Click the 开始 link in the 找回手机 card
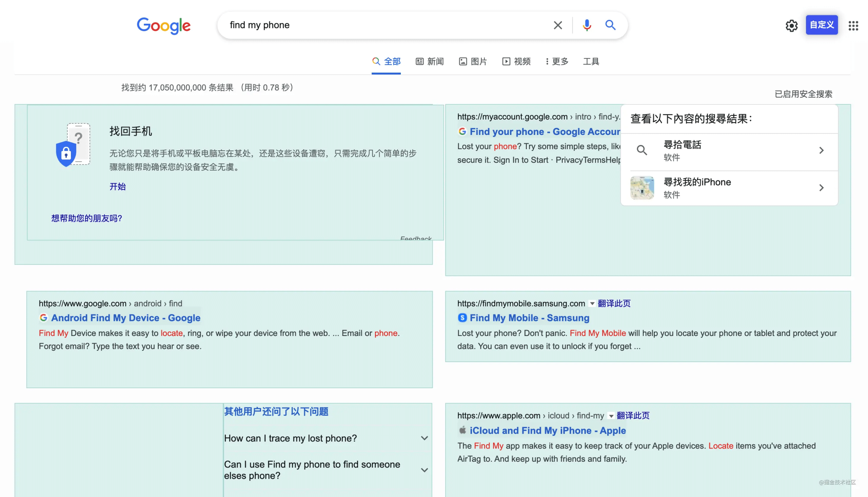This screenshot has height=497, width=868. tap(117, 186)
